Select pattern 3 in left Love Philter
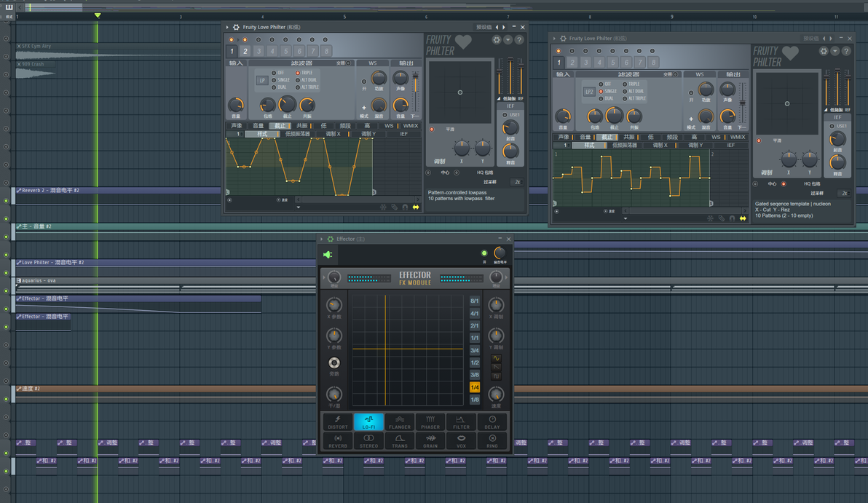 (x=259, y=51)
